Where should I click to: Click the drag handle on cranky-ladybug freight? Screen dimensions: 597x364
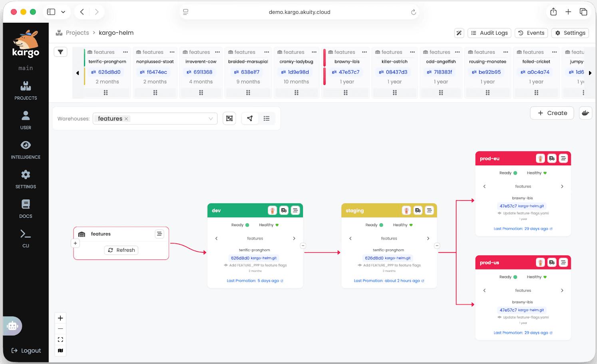(x=297, y=93)
